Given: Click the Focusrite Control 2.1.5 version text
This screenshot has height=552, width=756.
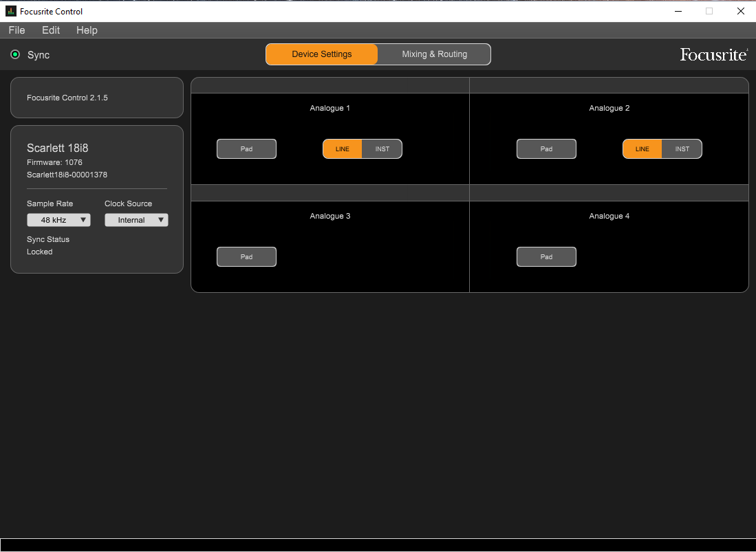Looking at the screenshot, I should [67, 98].
